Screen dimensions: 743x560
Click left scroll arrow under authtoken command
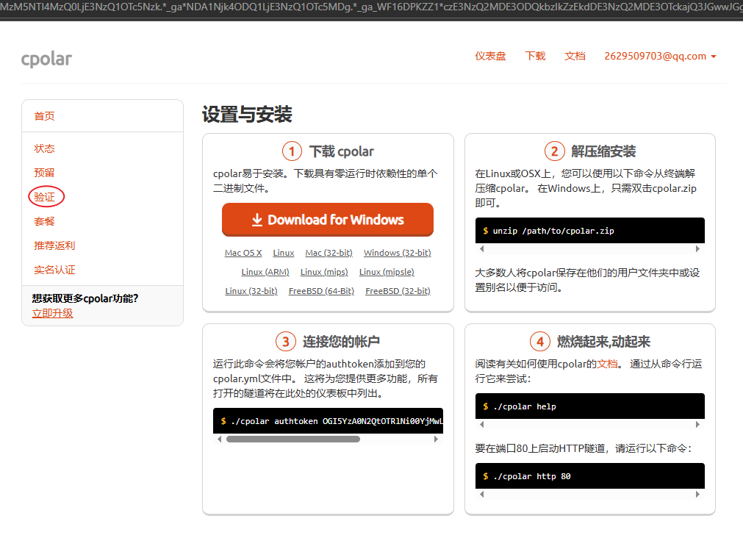[220, 439]
